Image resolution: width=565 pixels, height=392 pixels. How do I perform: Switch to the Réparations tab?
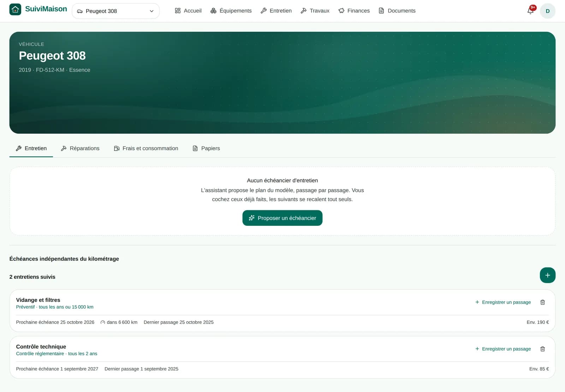coord(80,148)
